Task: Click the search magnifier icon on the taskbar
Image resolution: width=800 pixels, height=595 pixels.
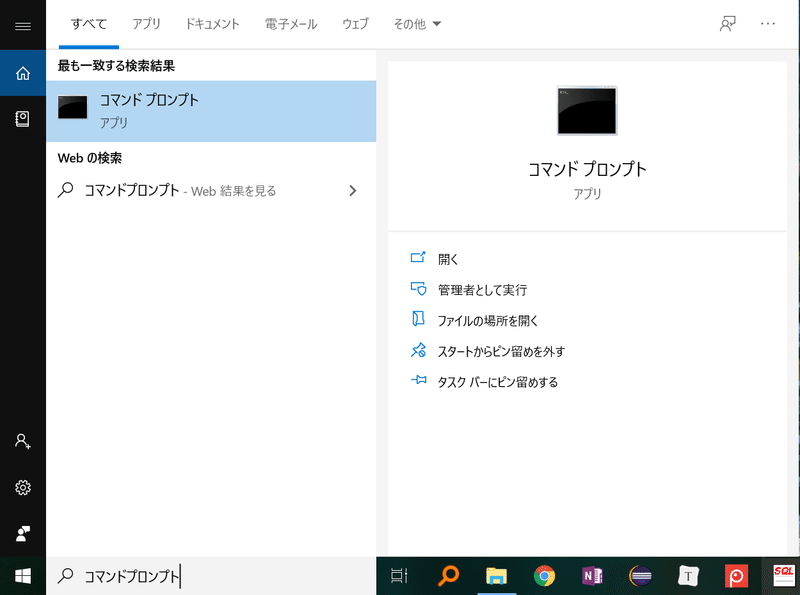Action: (447, 576)
